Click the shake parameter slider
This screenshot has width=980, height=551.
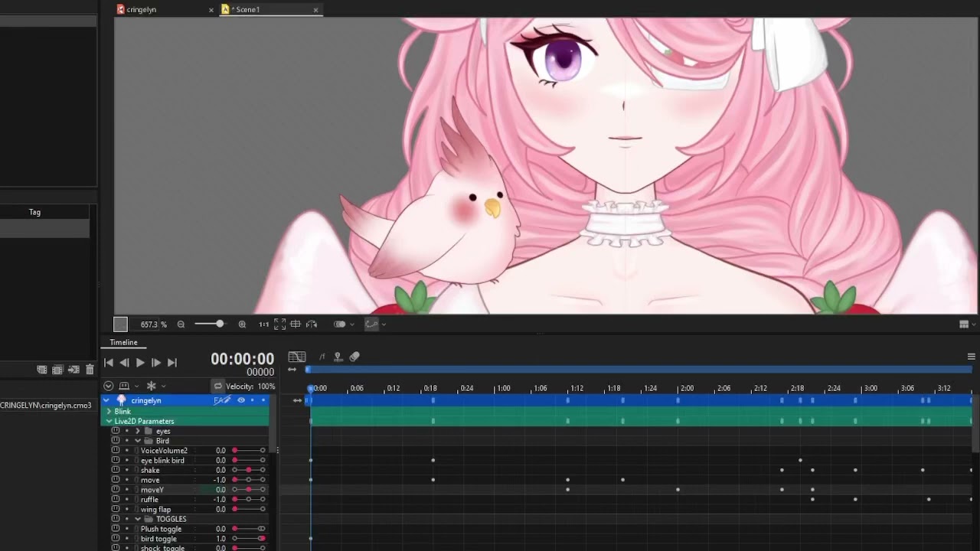point(249,470)
